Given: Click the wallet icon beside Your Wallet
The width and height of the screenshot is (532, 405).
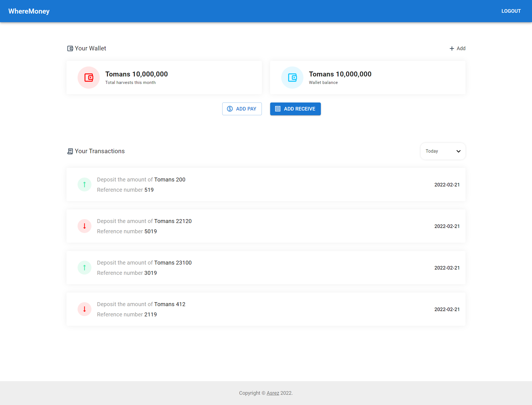Looking at the screenshot, I should (x=70, y=48).
